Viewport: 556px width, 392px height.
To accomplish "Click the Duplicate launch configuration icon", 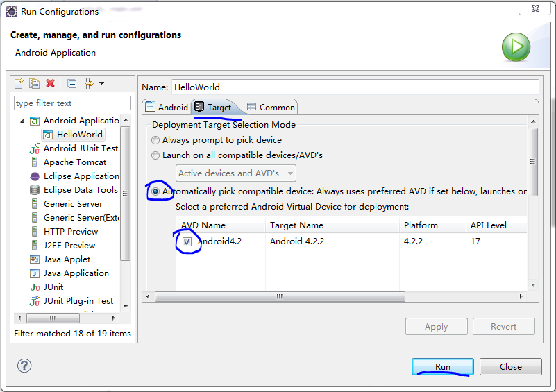I will 34,84.
